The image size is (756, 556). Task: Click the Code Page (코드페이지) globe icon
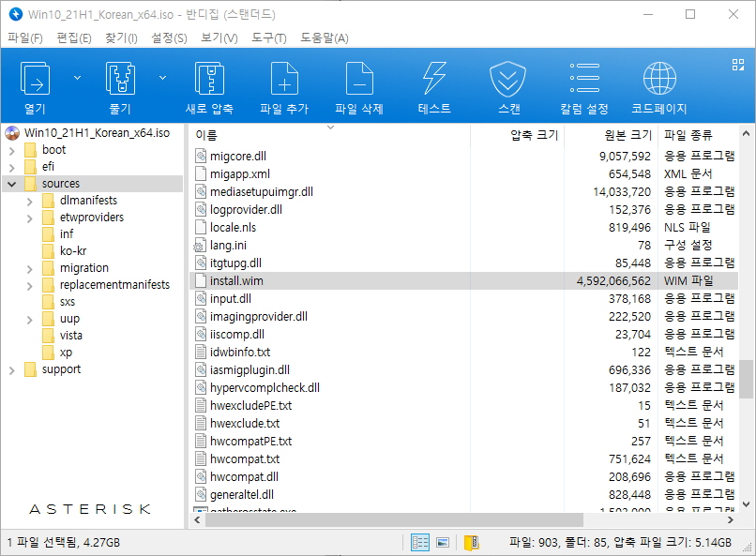point(659,79)
